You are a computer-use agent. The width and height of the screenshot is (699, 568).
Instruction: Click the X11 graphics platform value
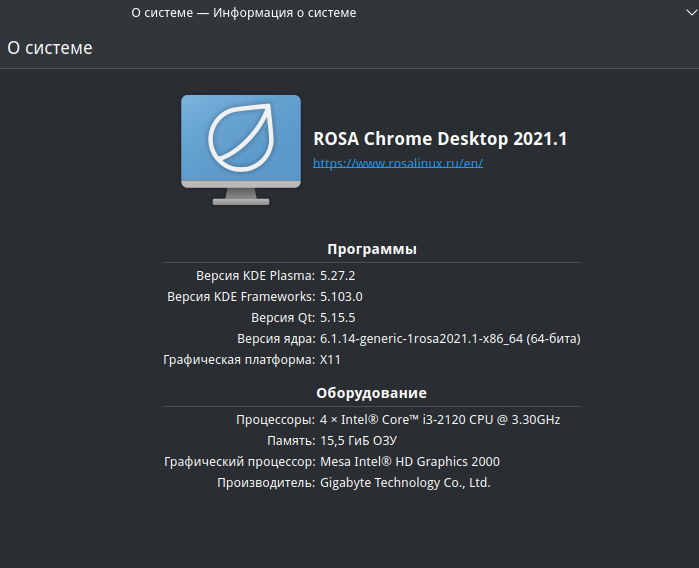[330, 360]
